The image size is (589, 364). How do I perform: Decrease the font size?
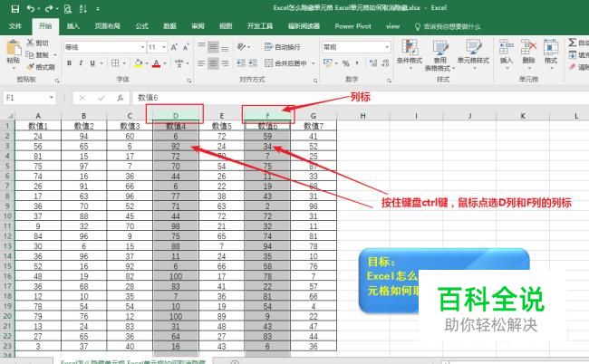186,47
